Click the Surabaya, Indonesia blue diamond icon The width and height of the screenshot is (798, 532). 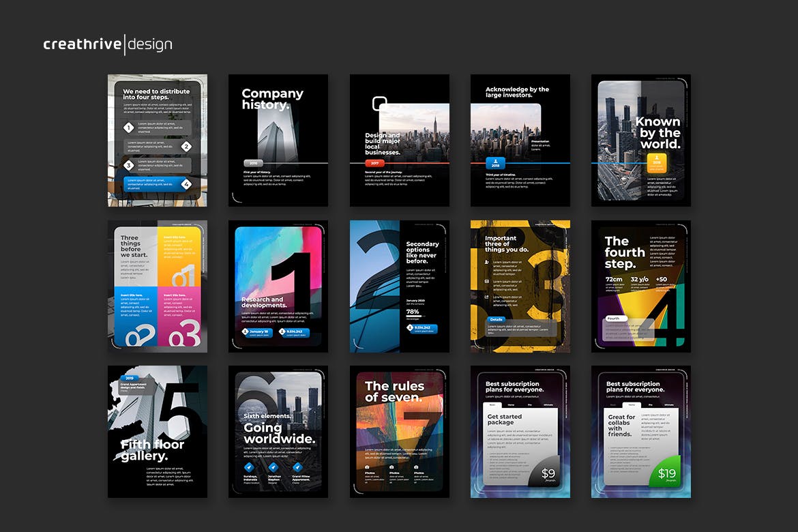pos(249,467)
